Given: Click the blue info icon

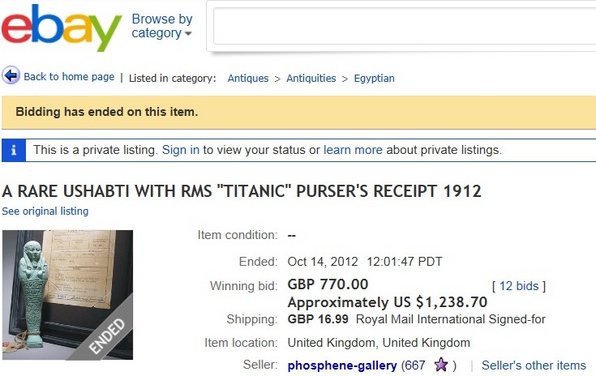Looking at the screenshot, I should click(x=14, y=150).
